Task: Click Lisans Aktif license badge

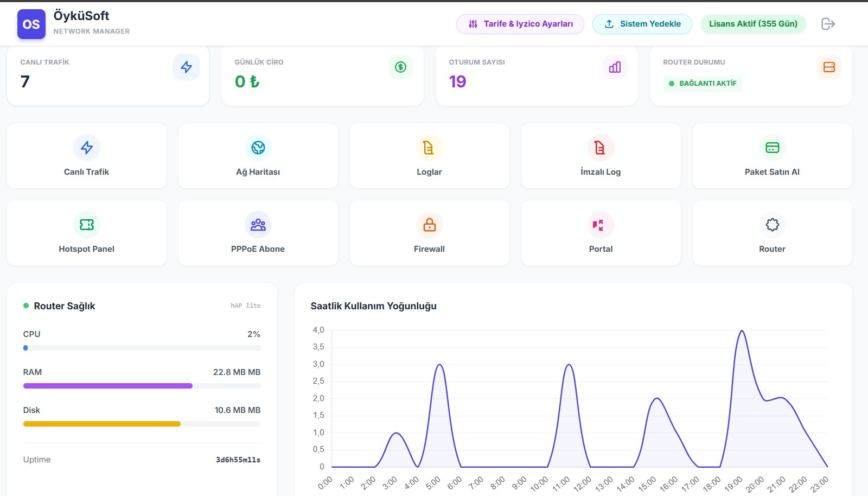Action: pyautogui.click(x=753, y=24)
